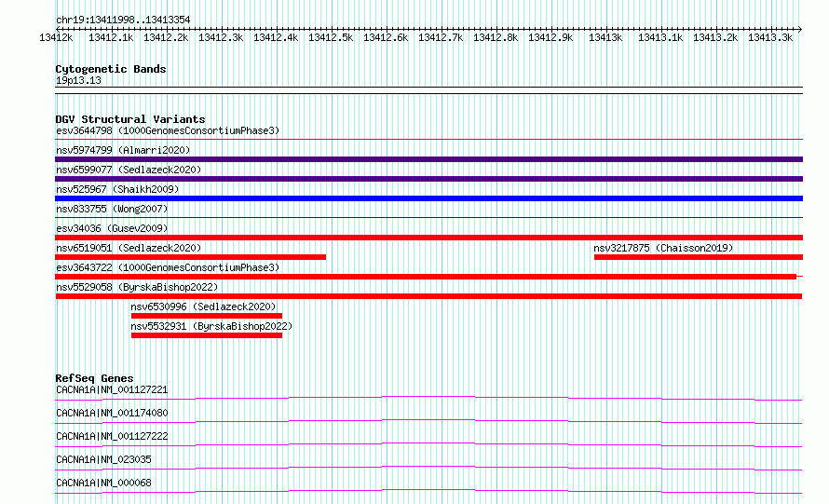Click the 13412.5k ruler tick label
Image resolution: width=829 pixels, height=504 pixels.
[x=331, y=37]
